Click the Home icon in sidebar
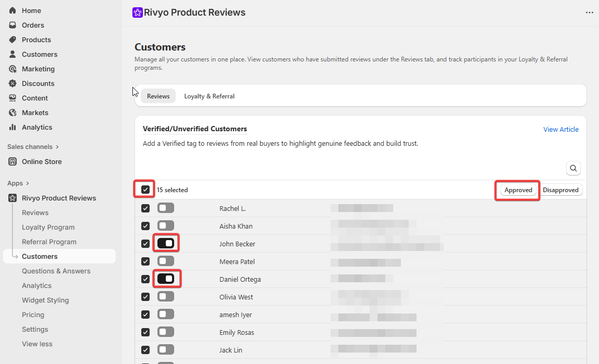 [x=13, y=11]
